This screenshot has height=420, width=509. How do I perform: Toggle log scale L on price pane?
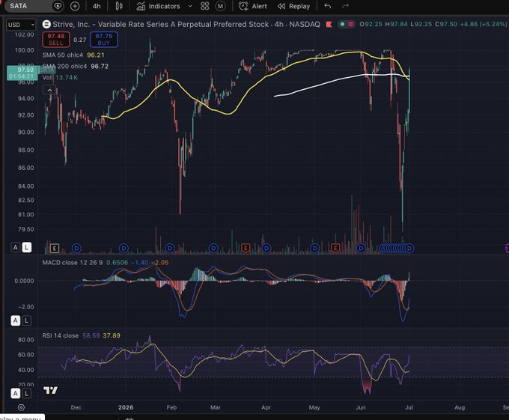(27, 248)
